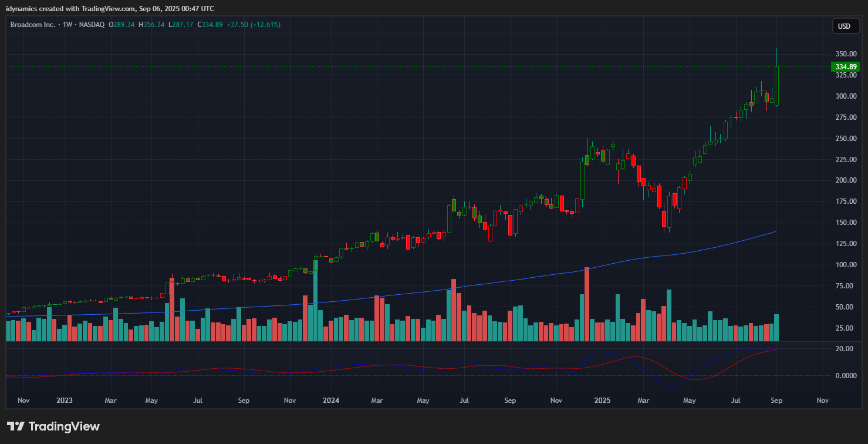Screen dimensions: 868x444
Task: Click the 125.00 price axis label
Action: 846,244
